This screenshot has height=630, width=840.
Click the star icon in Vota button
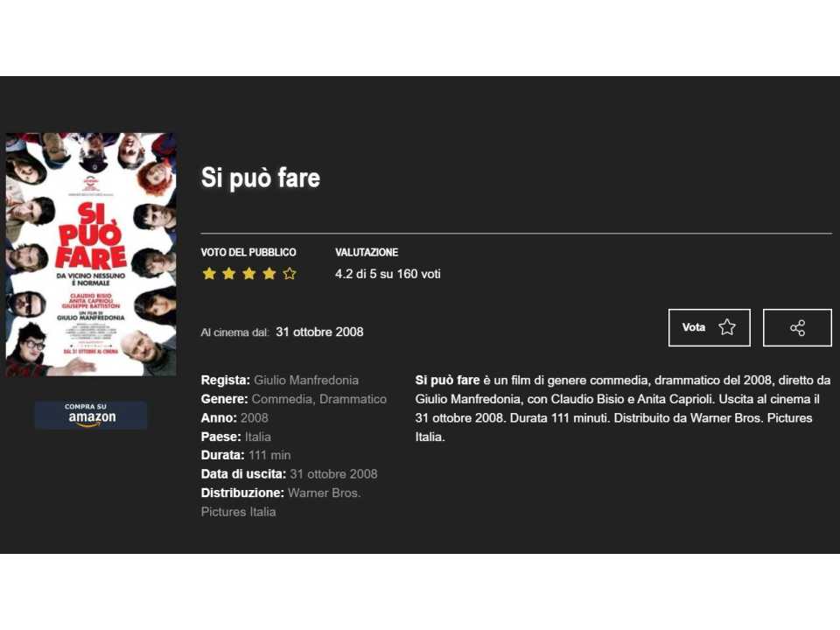[727, 327]
